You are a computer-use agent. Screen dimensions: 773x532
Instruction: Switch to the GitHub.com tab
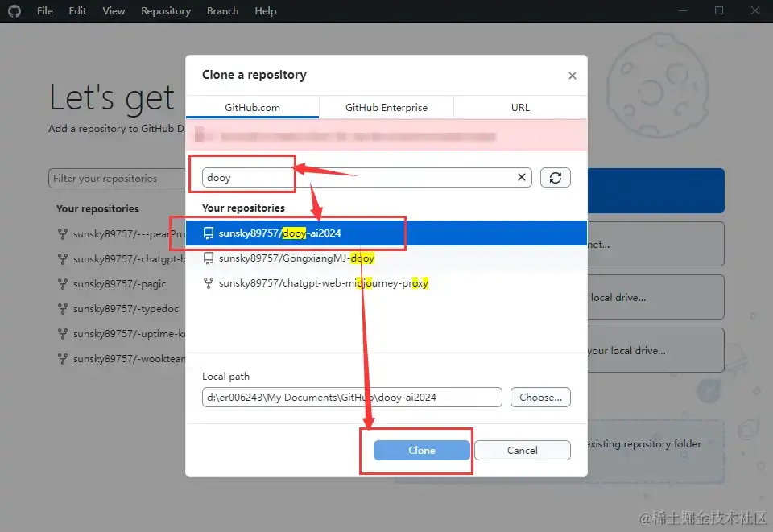coord(252,107)
